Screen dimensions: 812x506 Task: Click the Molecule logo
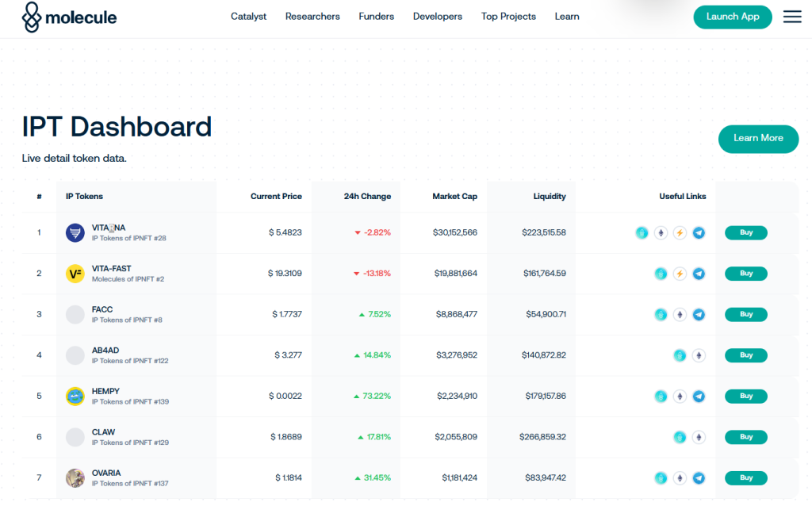point(69,17)
